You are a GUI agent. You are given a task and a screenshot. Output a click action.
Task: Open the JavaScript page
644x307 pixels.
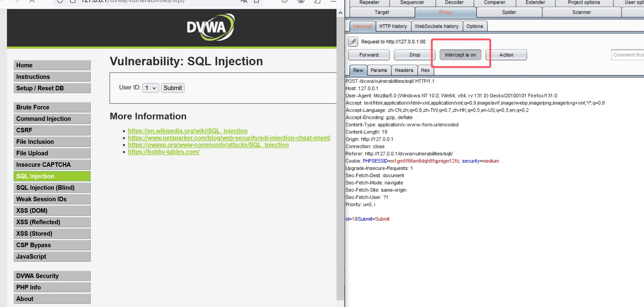coord(52,257)
